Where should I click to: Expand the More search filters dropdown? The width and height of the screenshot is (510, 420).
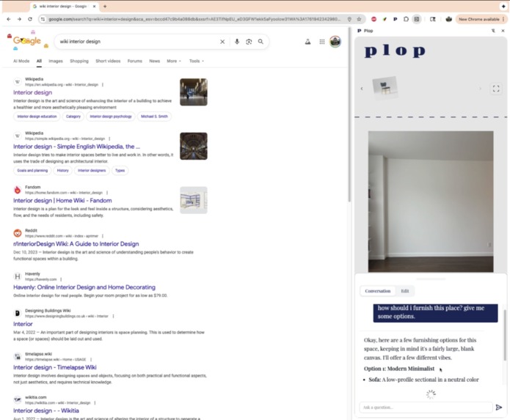[x=174, y=61]
